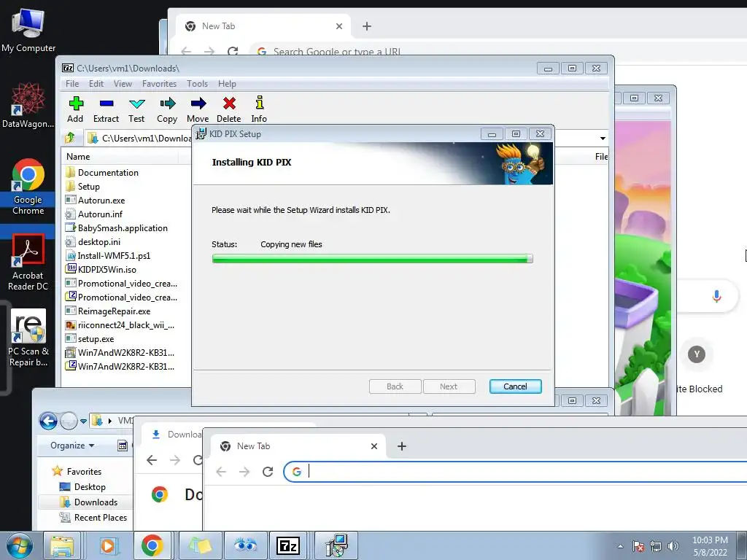Click the Copy icon in 7-Zip toolbar

[x=168, y=104]
